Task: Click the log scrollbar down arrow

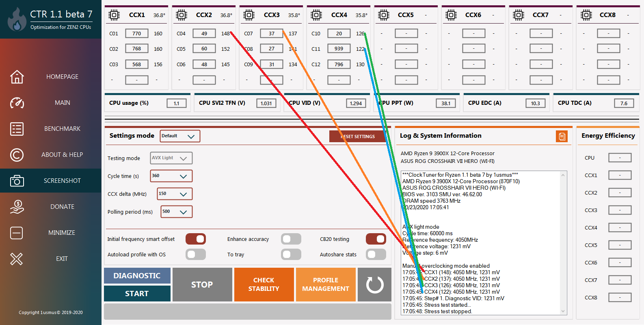Action: point(563,311)
